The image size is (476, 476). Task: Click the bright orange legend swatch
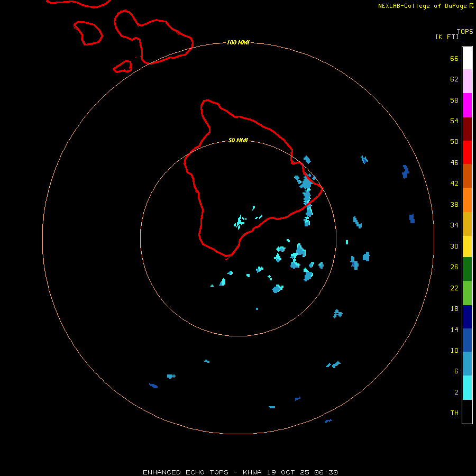[467, 199]
